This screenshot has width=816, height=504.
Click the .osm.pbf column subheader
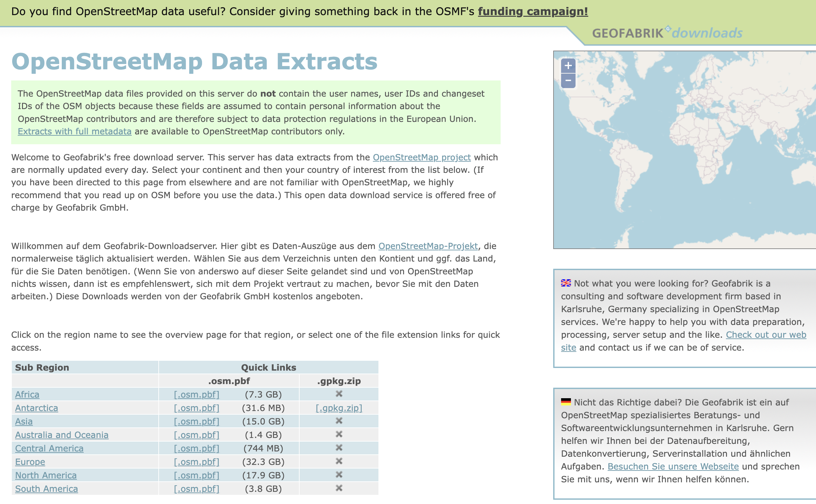(229, 381)
